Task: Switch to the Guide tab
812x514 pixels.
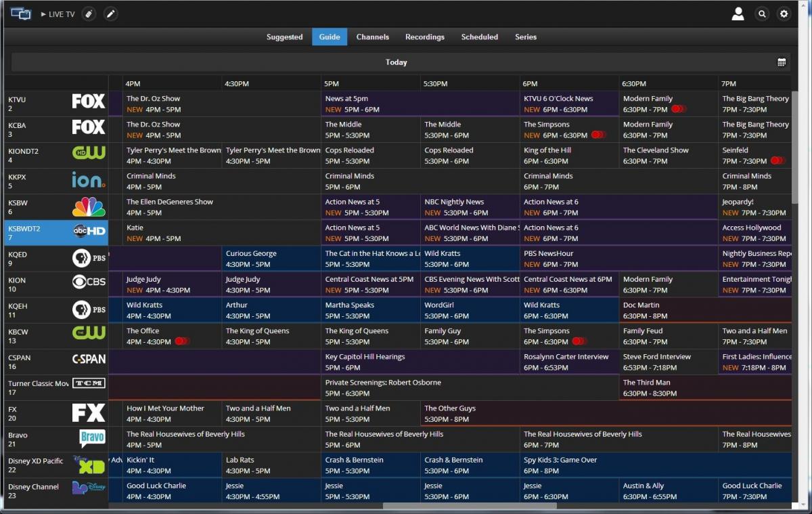Action: [330, 37]
